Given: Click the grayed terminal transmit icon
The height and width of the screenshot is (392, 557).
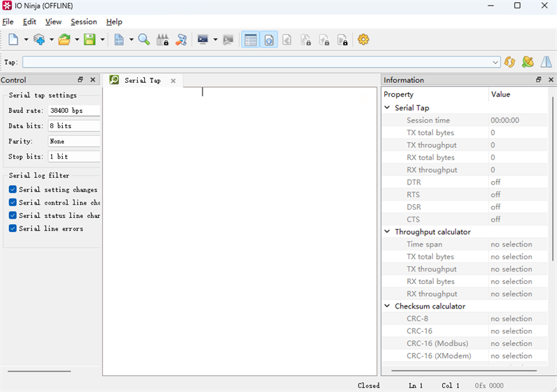Looking at the screenshot, I should [228, 40].
